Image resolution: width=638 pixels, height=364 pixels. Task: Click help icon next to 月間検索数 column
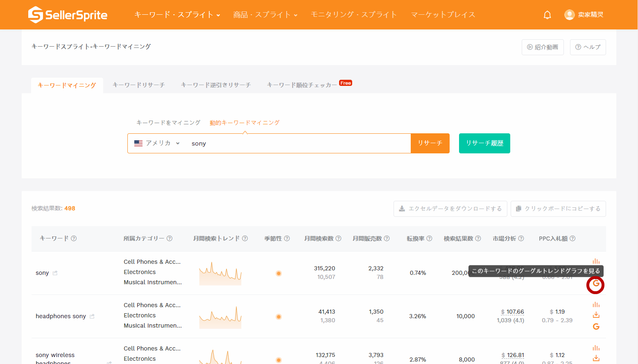338,238
